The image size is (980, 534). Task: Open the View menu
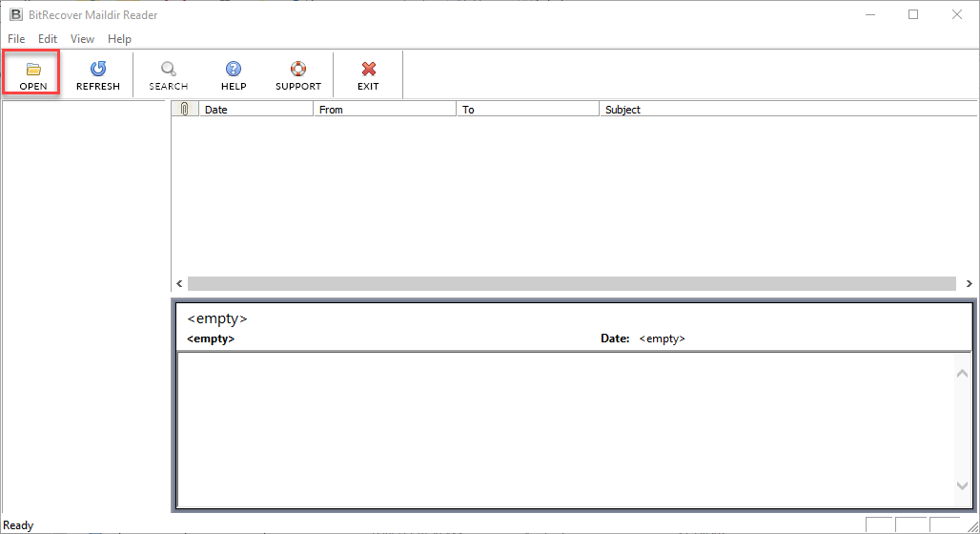point(82,39)
